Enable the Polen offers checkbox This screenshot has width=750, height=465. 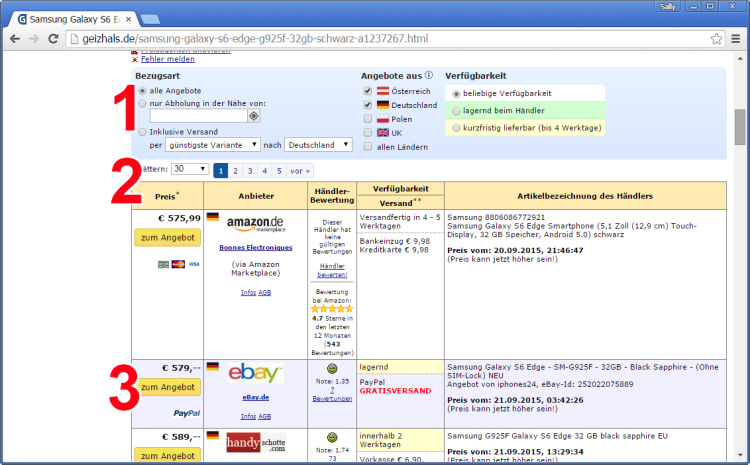click(x=368, y=118)
